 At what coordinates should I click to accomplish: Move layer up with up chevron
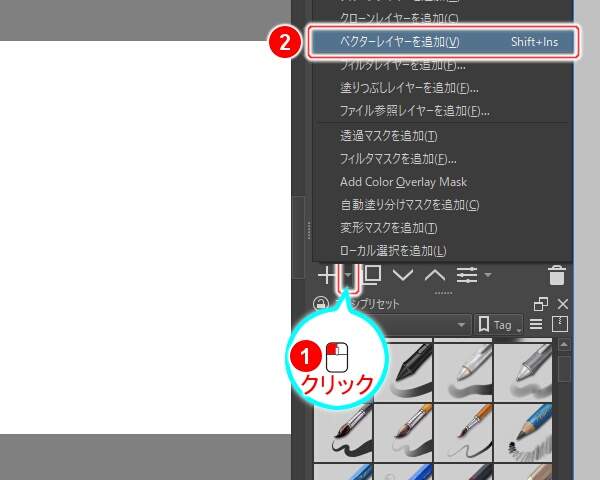435,275
